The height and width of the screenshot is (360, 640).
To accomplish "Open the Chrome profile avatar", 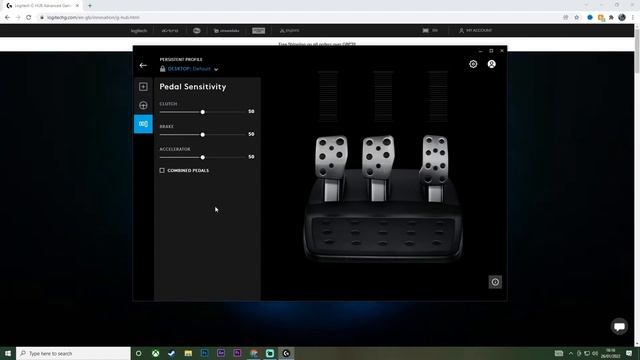I will tap(622, 18).
